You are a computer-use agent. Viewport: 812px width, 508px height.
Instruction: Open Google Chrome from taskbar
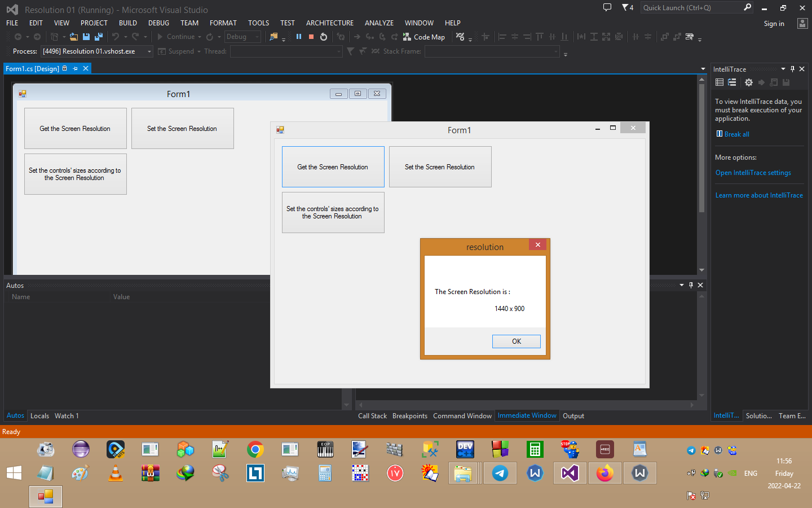(x=255, y=450)
